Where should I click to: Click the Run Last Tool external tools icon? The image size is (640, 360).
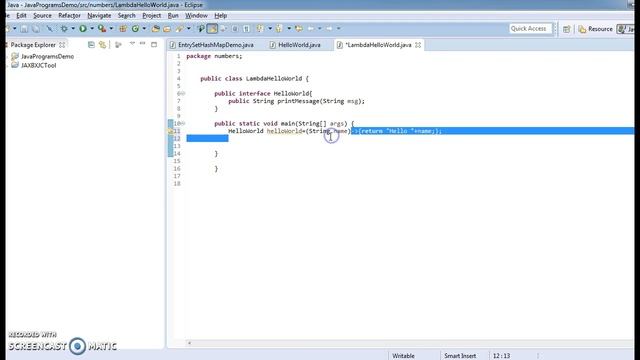[x=102, y=29]
